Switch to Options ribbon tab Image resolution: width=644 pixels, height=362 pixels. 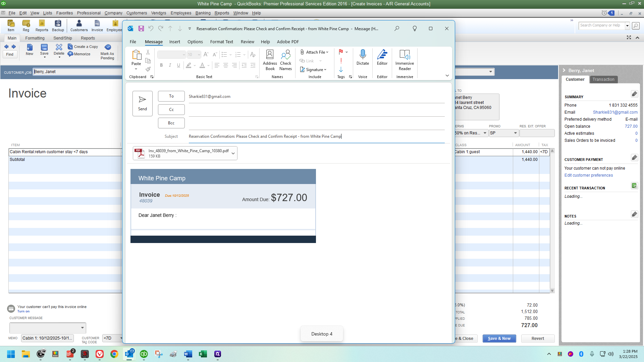pyautogui.click(x=195, y=42)
